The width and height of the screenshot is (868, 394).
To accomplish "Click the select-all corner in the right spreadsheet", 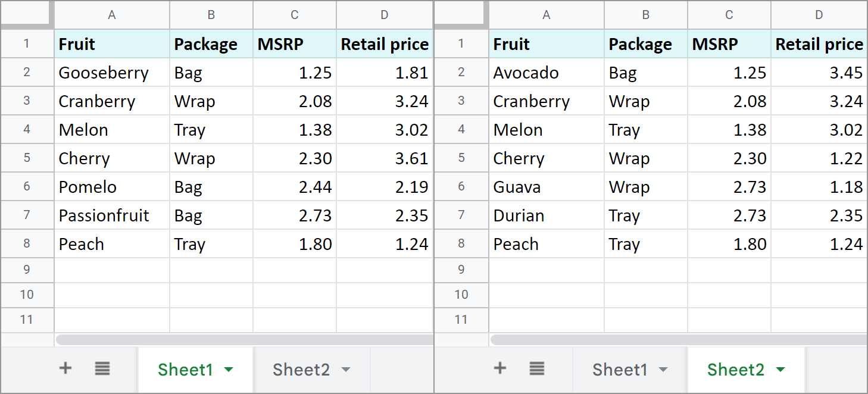I will tap(462, 14).
